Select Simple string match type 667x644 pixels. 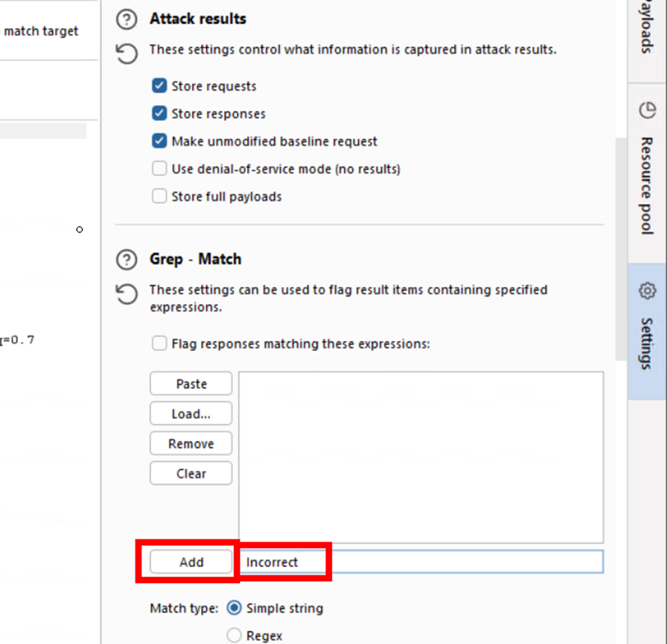point(234,608)
